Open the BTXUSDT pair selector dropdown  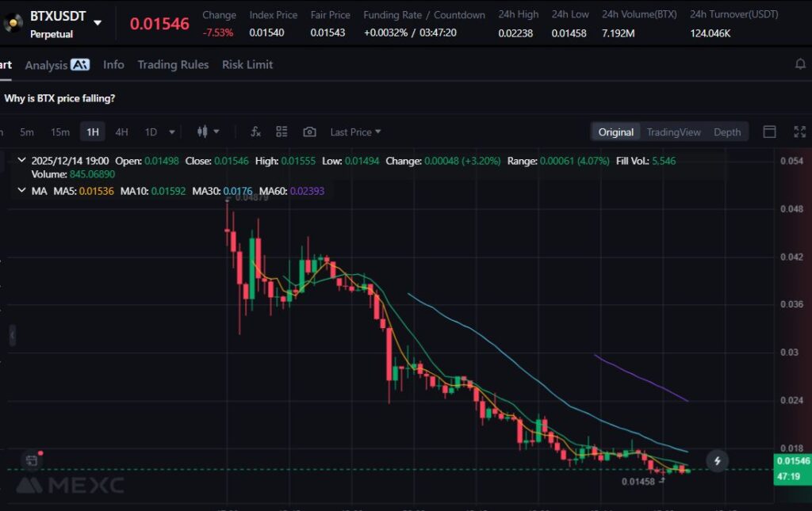pos(98,22)
